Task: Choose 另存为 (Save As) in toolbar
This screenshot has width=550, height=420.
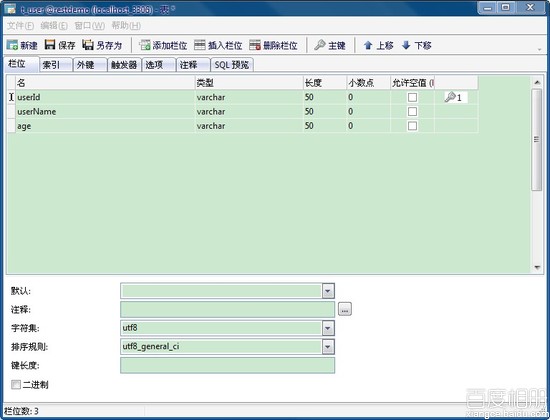Action: pyautogui.click(x=102, y=45)
